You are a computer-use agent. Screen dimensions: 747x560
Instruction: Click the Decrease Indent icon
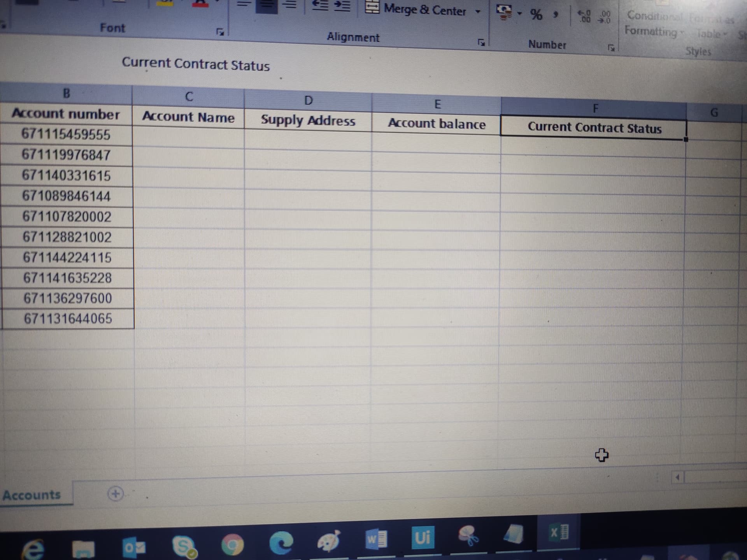coord(320,5)
